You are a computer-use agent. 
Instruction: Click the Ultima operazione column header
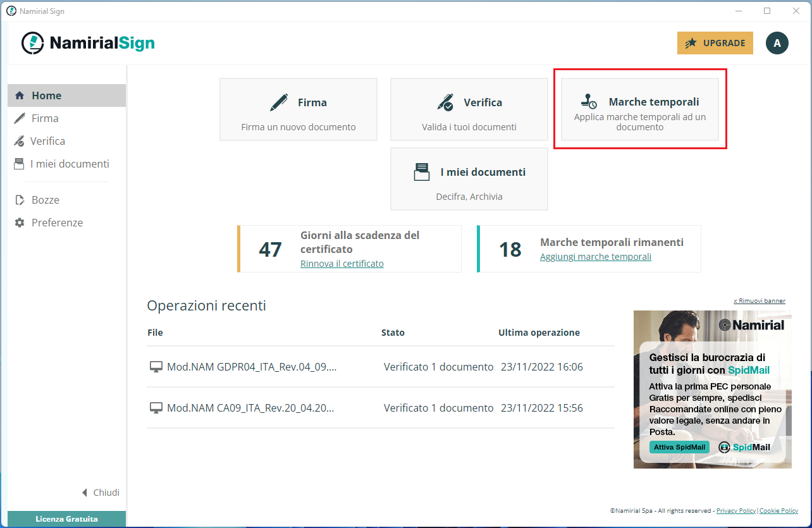[x=539, y=333]
